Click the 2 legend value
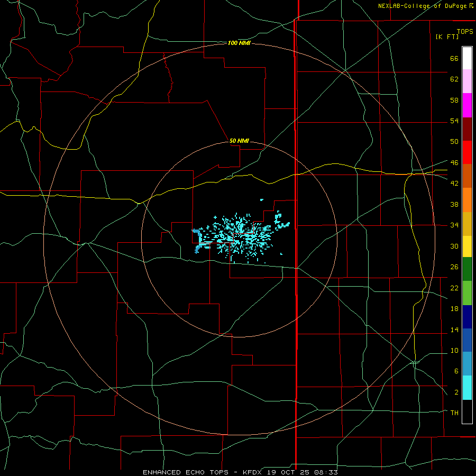The height and width of the screenshot is (476, 476). tap(456, 392)
